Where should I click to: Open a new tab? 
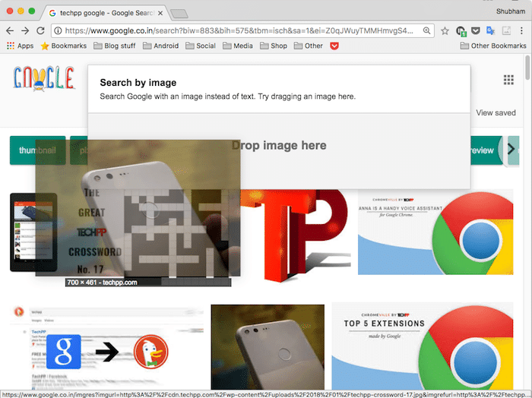point(179,14)
